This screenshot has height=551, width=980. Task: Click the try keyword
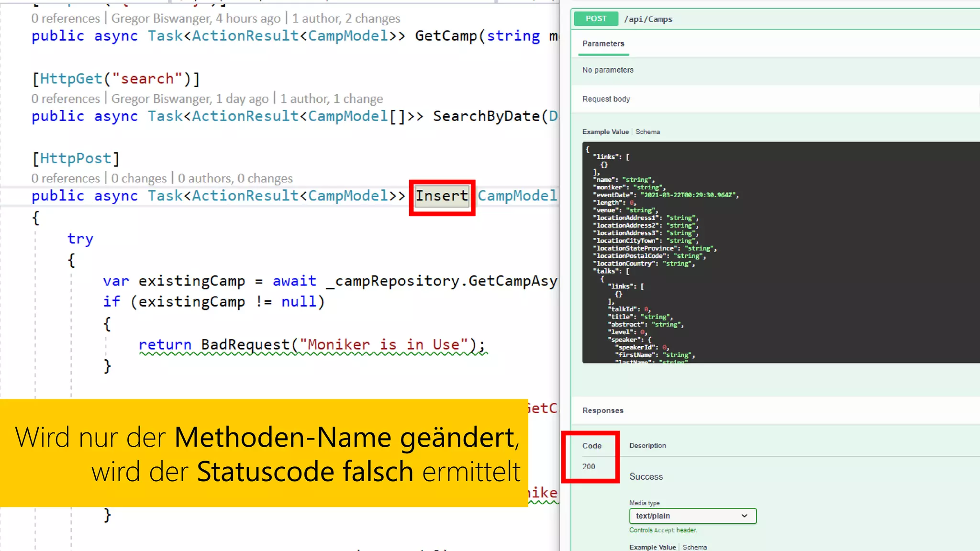click(80, 239)
